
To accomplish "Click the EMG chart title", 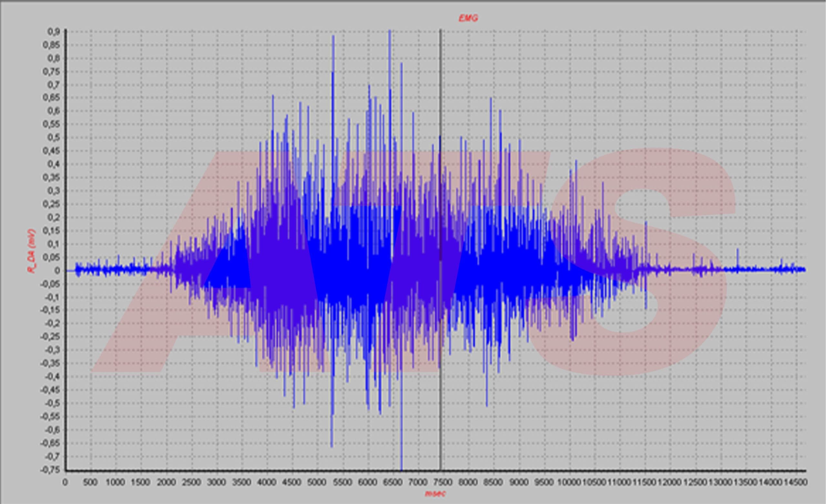I will click(468, 18).
